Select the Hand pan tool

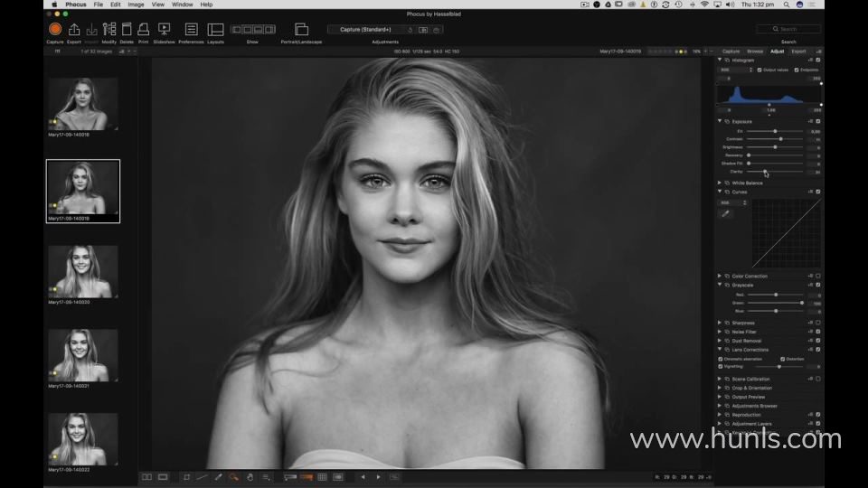(250, 477)
